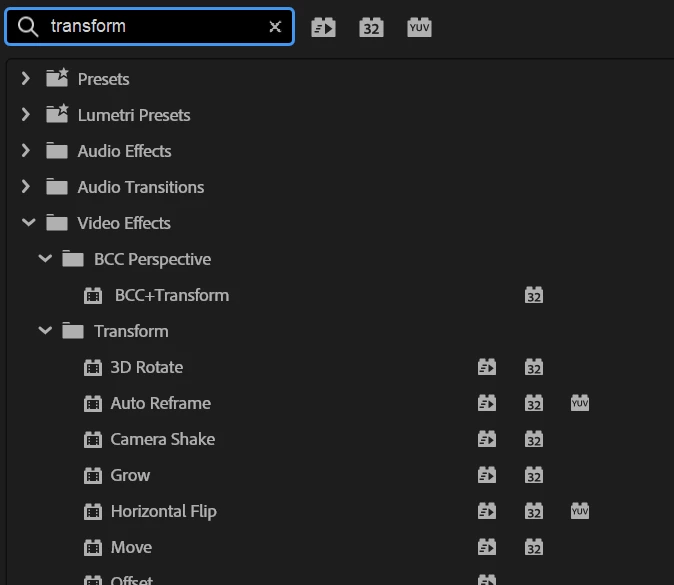Screen dimensions: 674x585
Task: Click the YUV badge on Auto Reframe
Action: click(580, 403)
